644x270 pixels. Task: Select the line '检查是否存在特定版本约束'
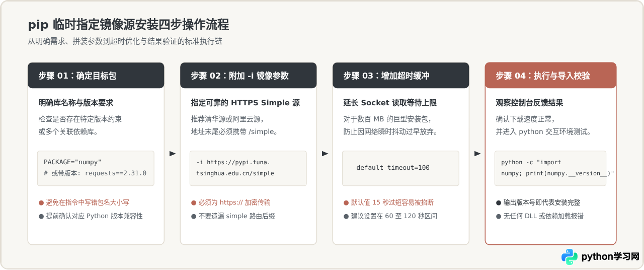80,119
